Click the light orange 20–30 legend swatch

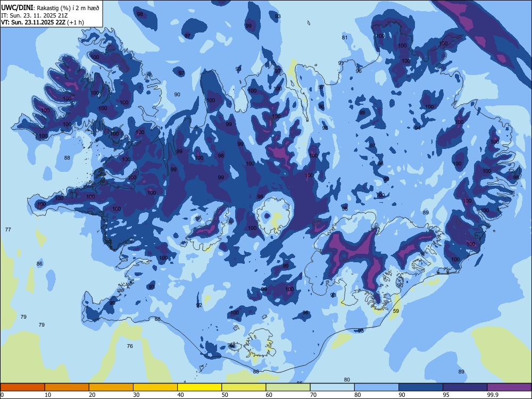[x=111, y=387]
